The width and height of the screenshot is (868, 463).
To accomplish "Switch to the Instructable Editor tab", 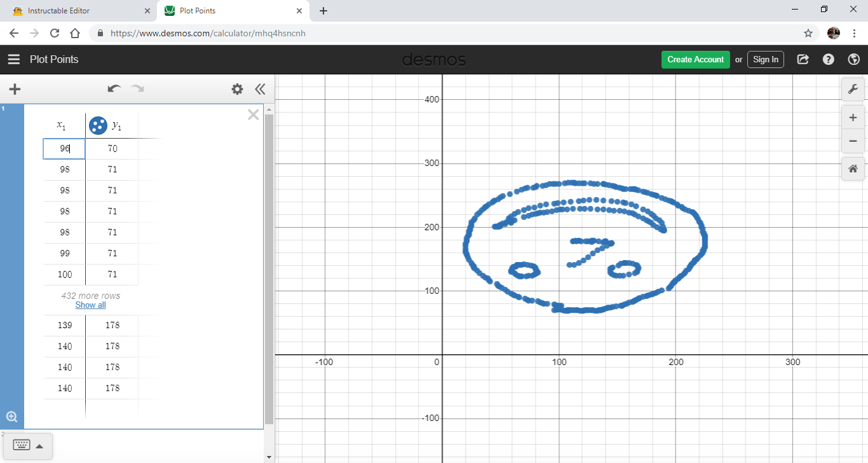I will 76,10.
